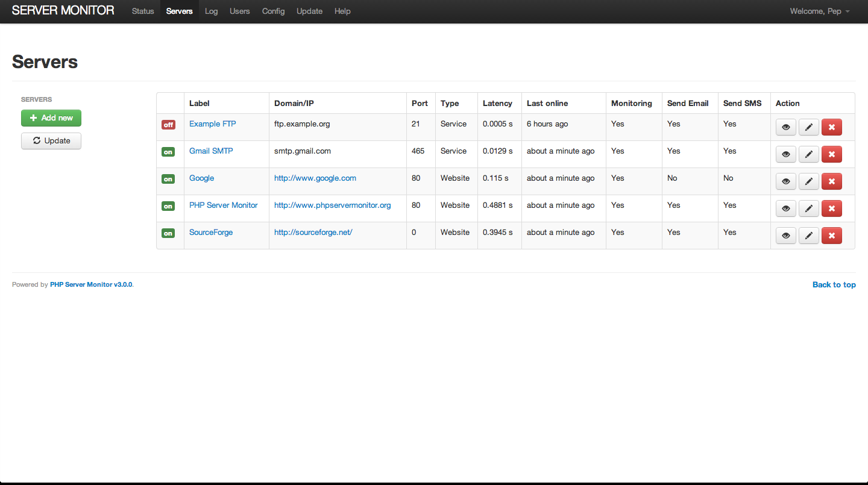Open PHP Server Monitor v3.0.0 footer link
868x485 pixels.
point(91,284)
